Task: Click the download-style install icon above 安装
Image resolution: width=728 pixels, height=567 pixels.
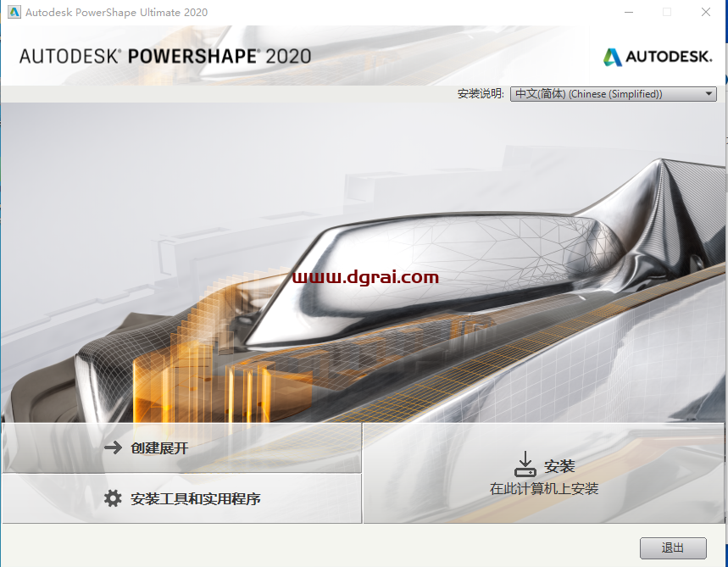Action: coord(525,461)
